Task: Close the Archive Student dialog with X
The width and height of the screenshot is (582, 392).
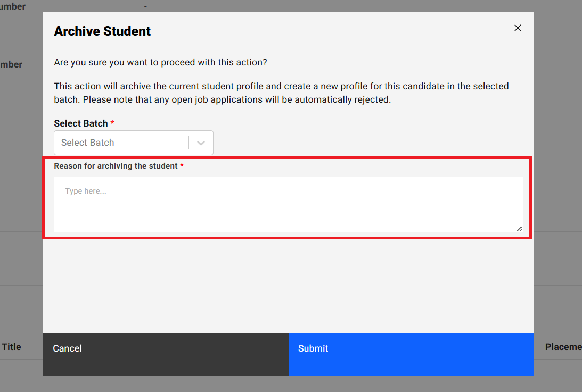Action: tap(518, 28)
